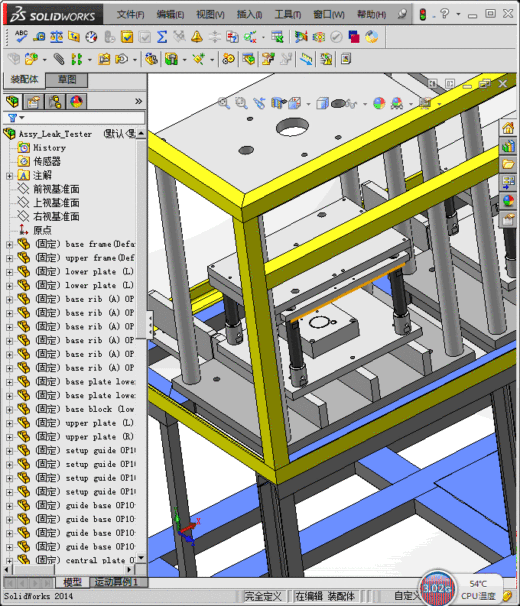The image size is (520, 606).
Task: Open the Assembly Features dropdown arrow
Action: (184, 60)
